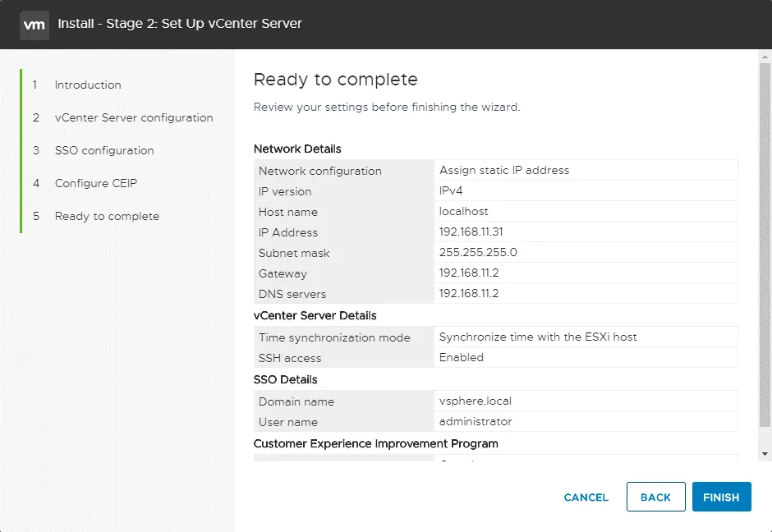The height and width of the screenshot is (532, 772).
Task: Click the Domain name value vsphere.local
Action: coord(476,401)
